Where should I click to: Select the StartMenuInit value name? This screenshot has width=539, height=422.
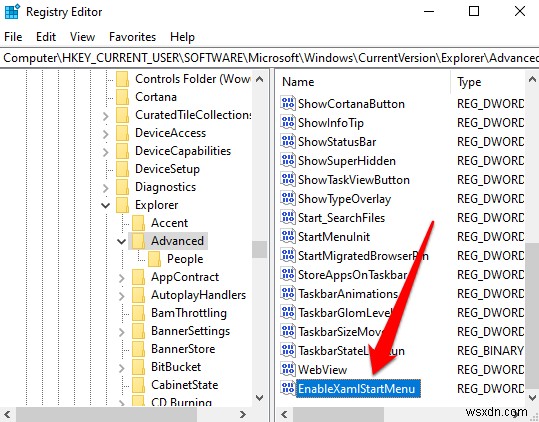[334, 237]
